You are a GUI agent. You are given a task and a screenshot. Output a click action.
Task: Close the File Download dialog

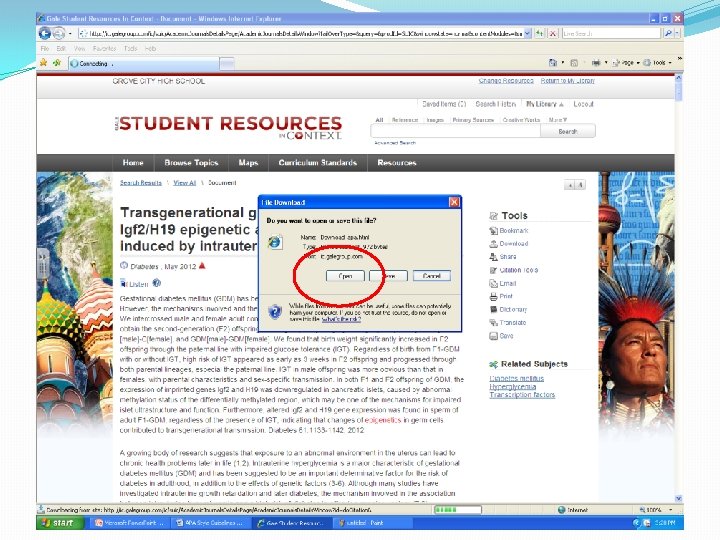[x=454, y=202]
